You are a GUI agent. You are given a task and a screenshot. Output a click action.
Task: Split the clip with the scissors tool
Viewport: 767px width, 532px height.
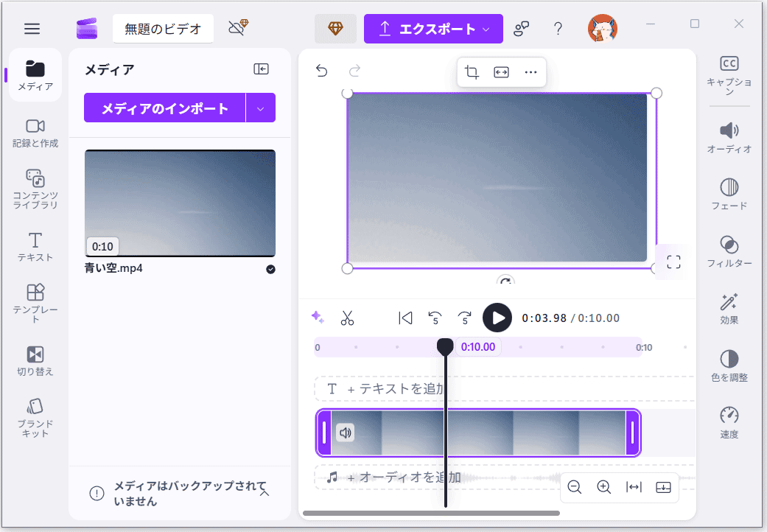(x=347, y=318)
